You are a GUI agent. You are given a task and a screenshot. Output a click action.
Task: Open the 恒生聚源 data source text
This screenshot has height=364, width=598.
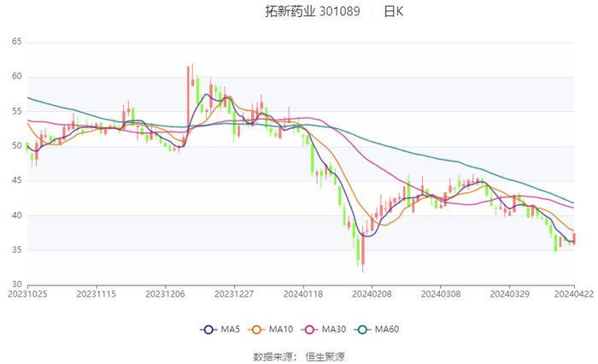coord(325,355)
